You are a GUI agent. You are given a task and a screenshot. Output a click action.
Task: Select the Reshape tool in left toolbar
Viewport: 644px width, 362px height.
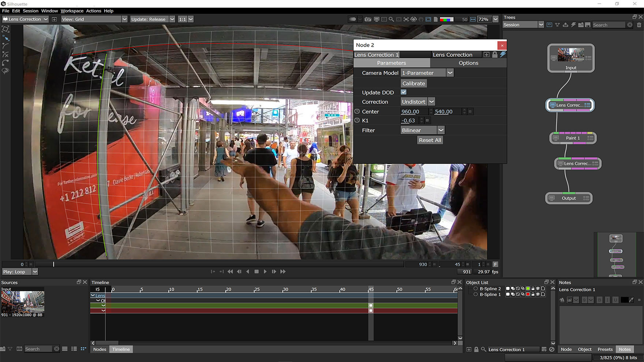click(5, 38)
